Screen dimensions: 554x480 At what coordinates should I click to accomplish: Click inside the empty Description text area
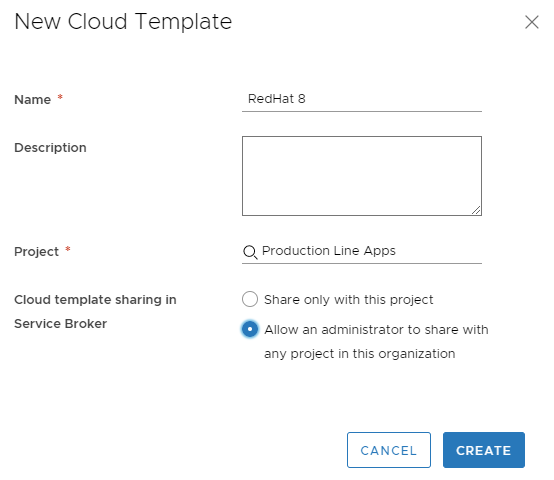362,176
